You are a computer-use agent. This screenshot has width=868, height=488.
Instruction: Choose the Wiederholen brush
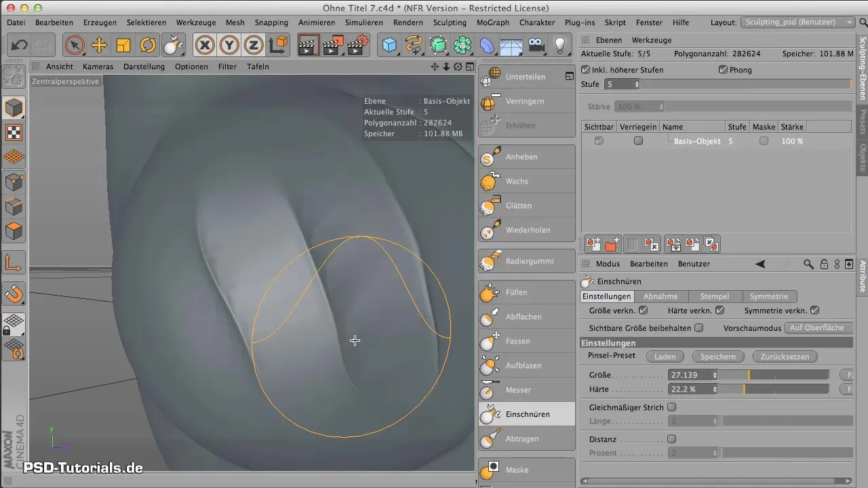526,230
